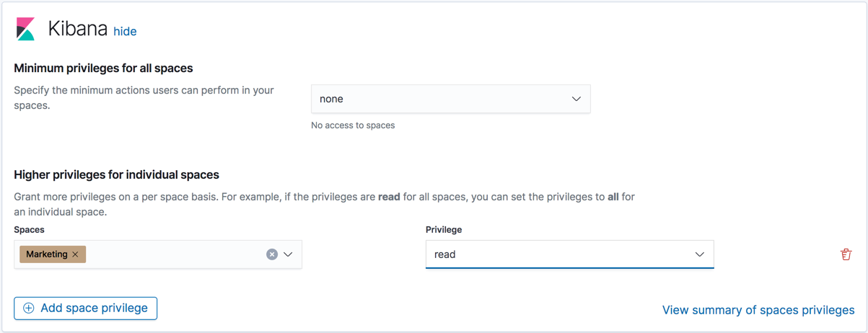Open View summary of spaces privileges
Viewport: 868px width, 333px height.
coord(758,310)
